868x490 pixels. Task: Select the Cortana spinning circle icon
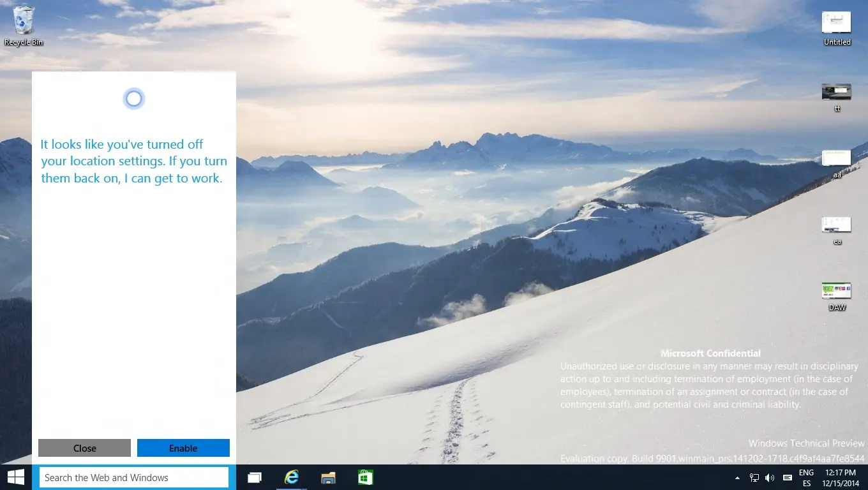tap(133, 99)
